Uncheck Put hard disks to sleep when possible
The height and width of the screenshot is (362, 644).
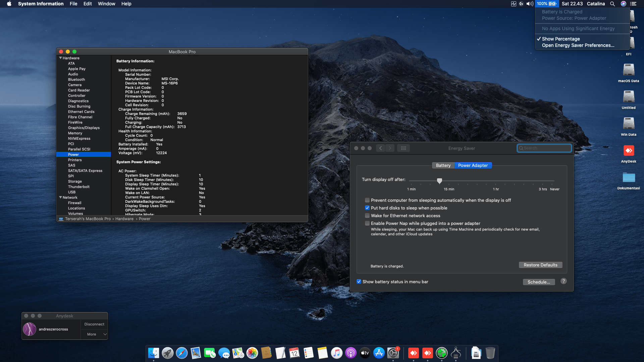pyautogui.click(x=367, y=208)
